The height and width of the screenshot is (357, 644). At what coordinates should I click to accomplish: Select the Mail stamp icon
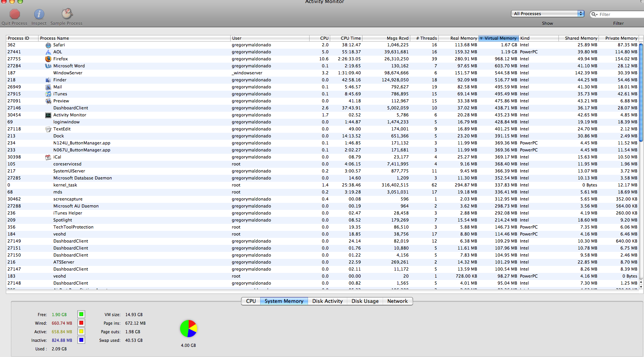[48, 87]
